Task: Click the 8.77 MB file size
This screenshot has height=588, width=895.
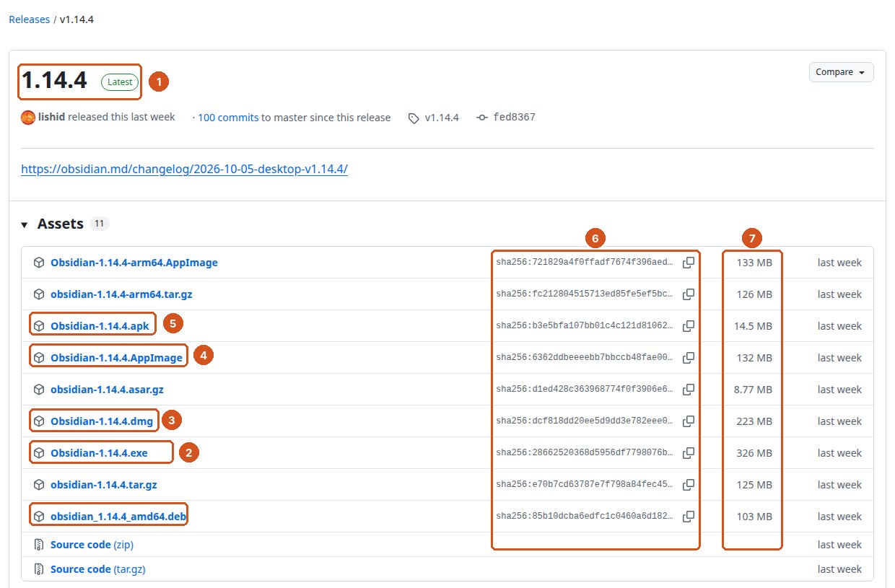Action: [x=753, y=390]
